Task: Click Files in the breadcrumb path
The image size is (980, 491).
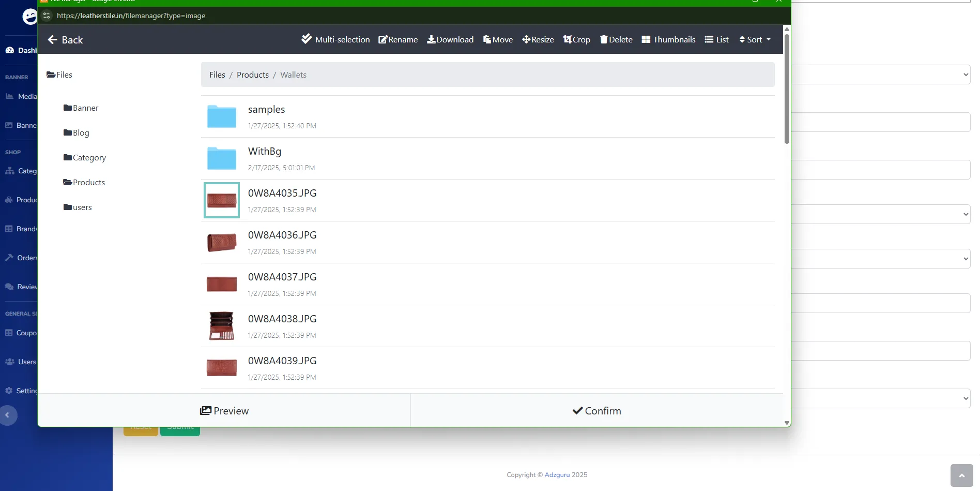Action: 217,75
